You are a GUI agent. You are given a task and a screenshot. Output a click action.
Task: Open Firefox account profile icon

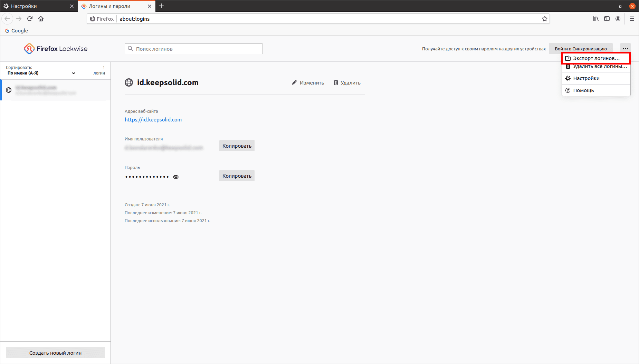coord(618,19)
